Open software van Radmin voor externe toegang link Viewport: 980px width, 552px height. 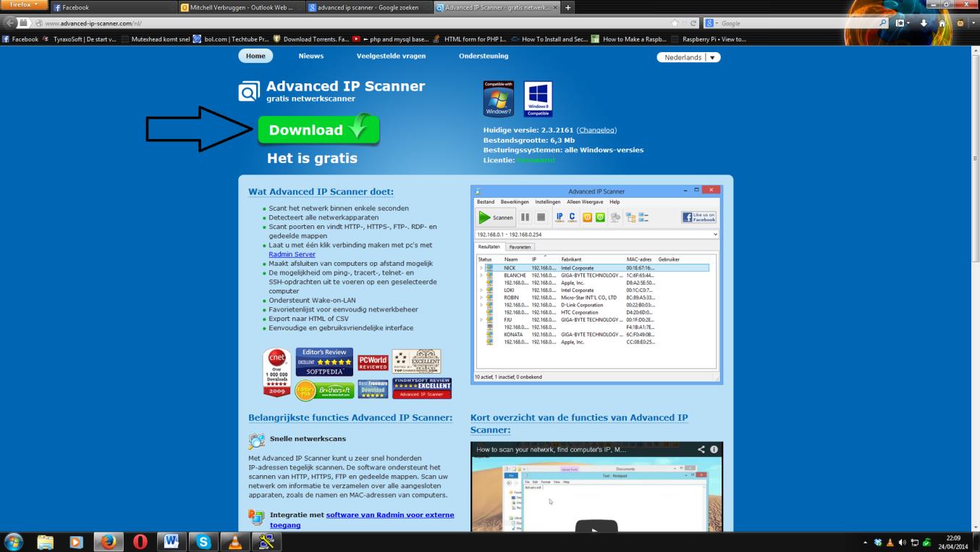pos(362,519)
